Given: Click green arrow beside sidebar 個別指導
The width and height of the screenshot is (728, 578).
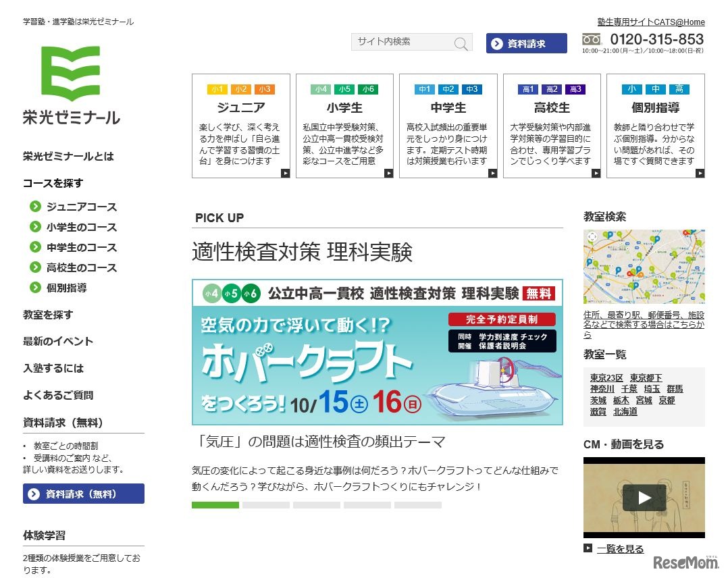Looking at the screenshot, I should (35, 288).
